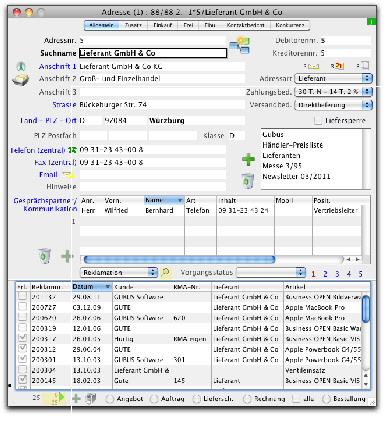Screen dimensions: 388x421
Task: Select the Ventileinsatz row in the table
Action: pyautogui.click(x=189, y=370)
